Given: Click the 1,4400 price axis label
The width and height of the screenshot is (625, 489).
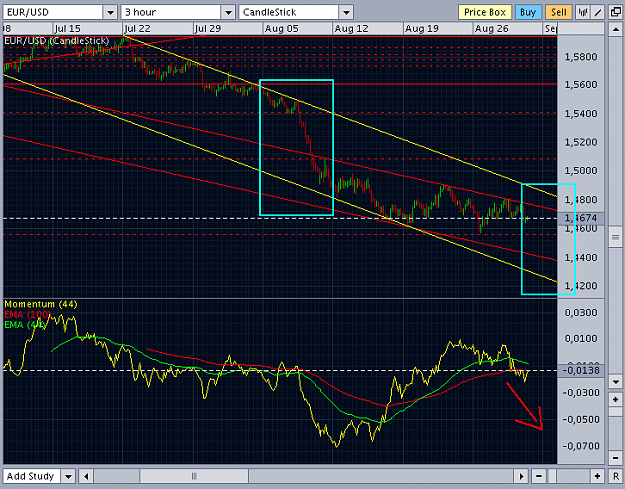Looking at the screenshot, I should point(581,257).
